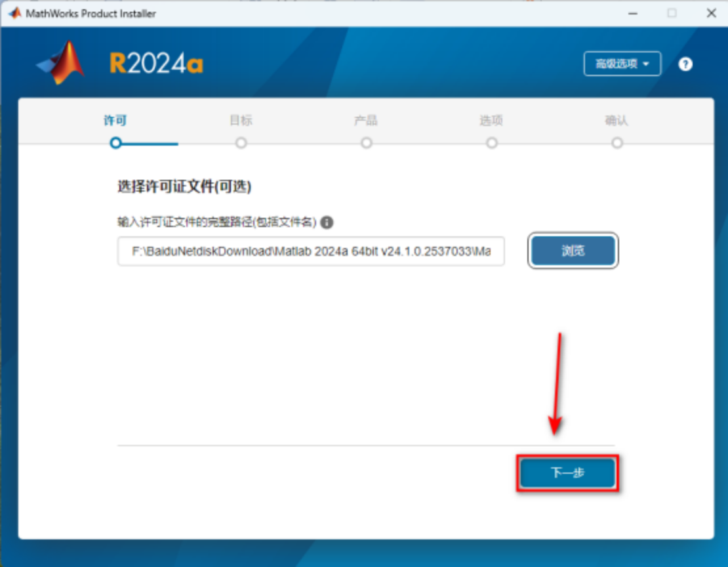728x567 pixels.
Task: Open the 高级选项 advanced options dropdown
Action: pyautogui.click(x=622, y=64)
